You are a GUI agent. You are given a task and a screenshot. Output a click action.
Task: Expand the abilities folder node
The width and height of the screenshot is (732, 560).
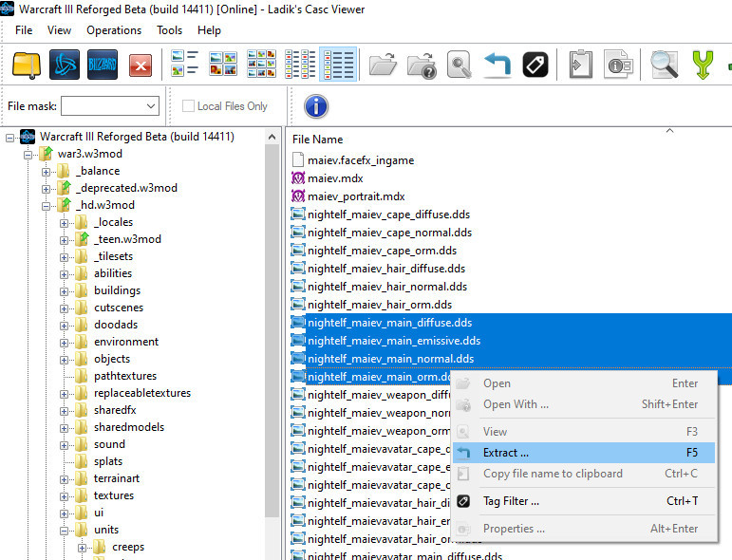64,274
